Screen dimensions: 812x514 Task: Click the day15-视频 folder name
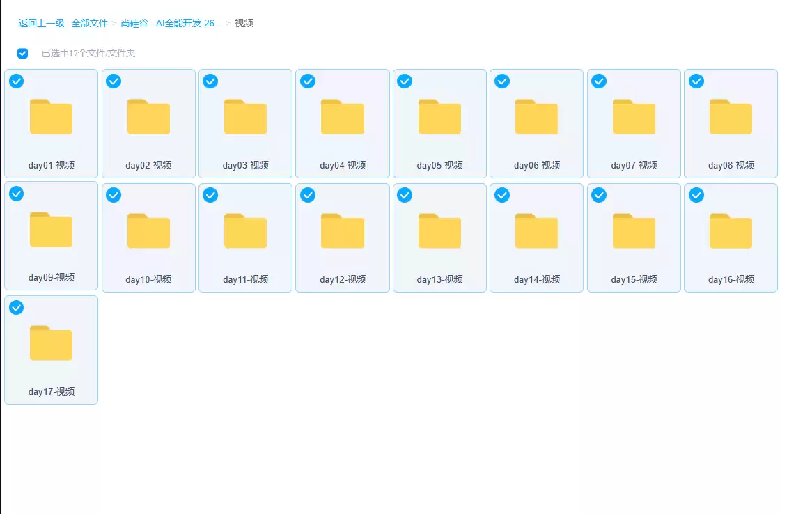coord(634,280)
